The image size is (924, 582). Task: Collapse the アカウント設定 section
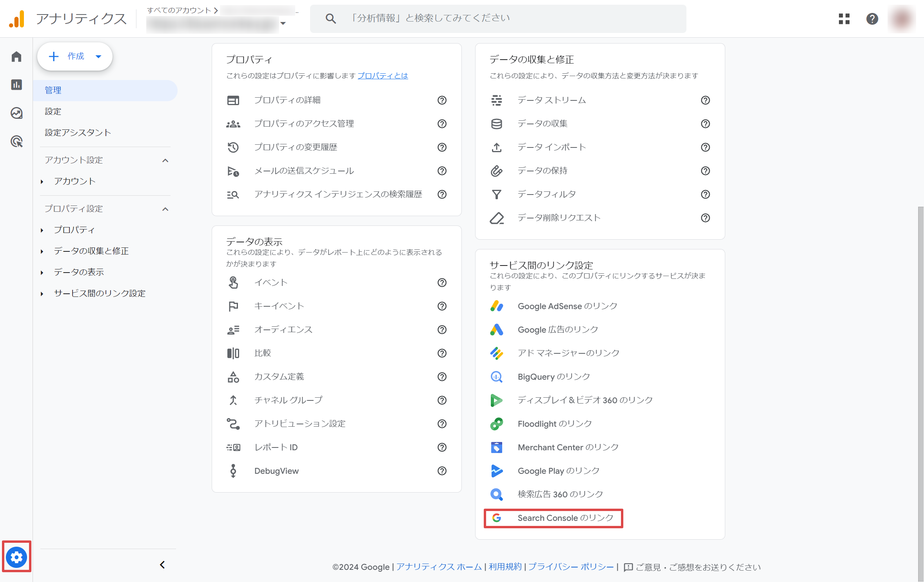click(x=165, y=160)
